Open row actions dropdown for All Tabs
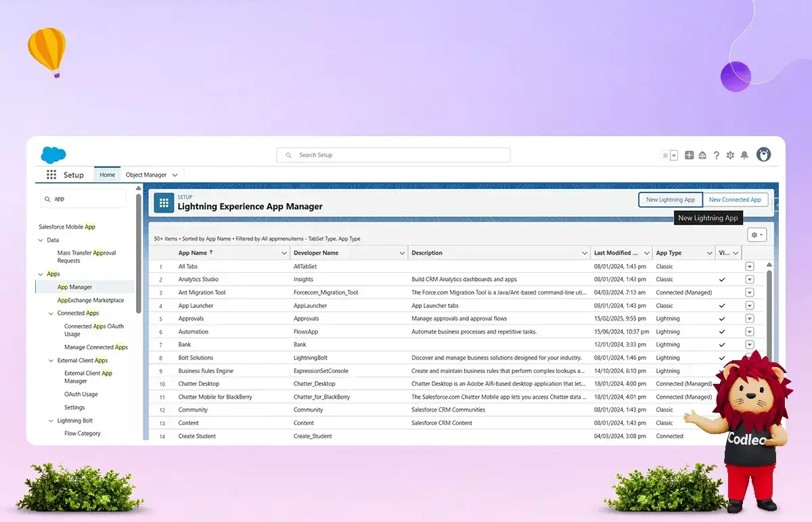 [749, 266]
